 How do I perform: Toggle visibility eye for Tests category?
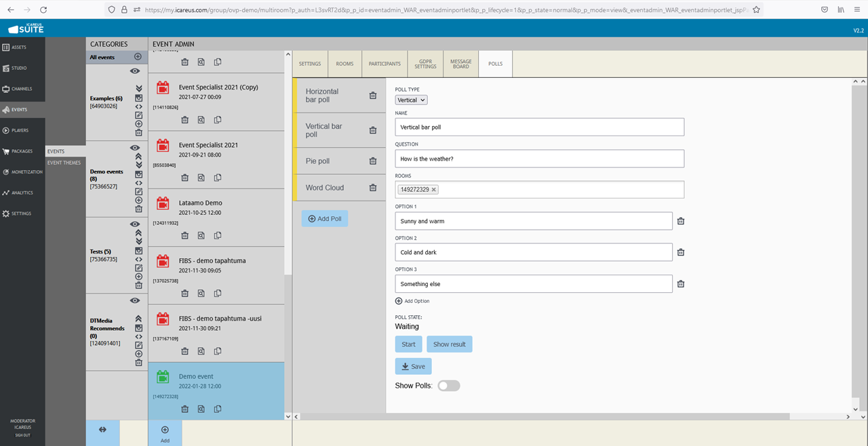click(134, 224)
